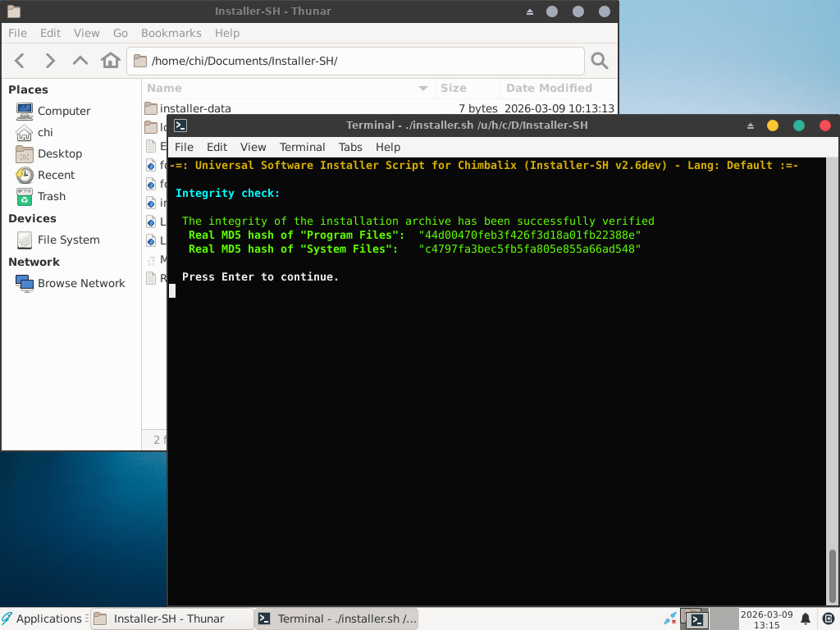Click the search magnifier icon in Thunar
840x630 pixels.
tap(600, 61)
